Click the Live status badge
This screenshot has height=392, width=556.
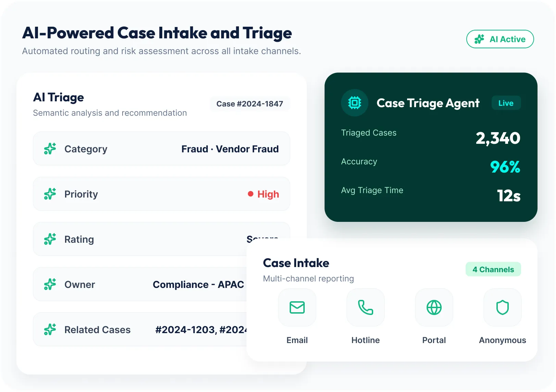coord(506,103)
